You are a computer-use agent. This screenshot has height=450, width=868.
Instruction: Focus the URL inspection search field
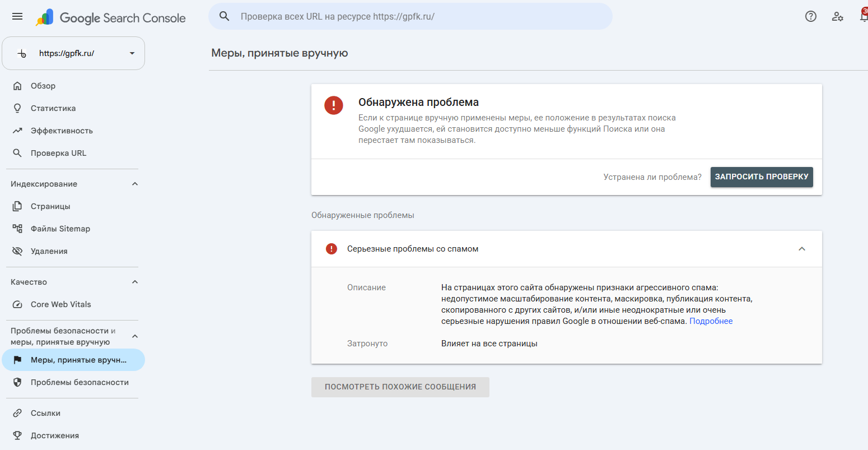410,16
